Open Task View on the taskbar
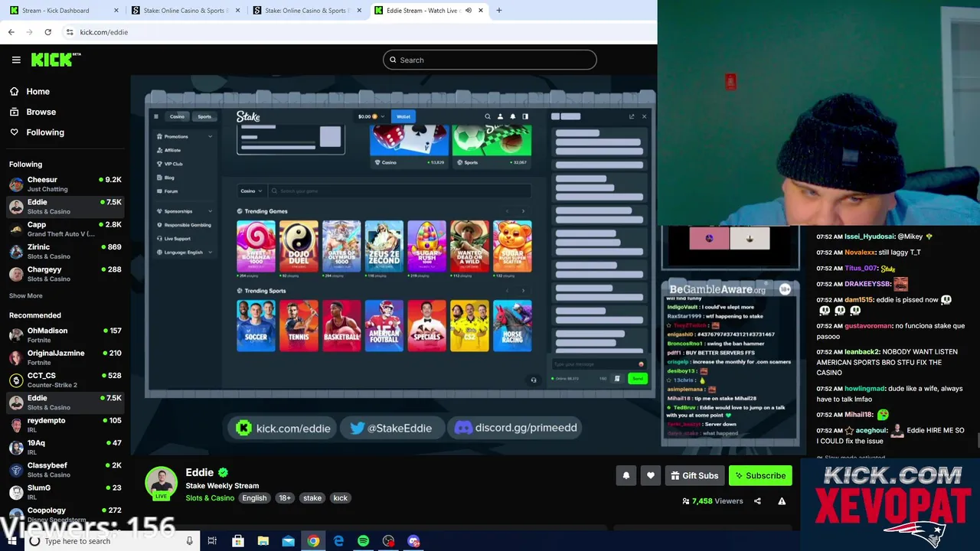 point(212,541)
